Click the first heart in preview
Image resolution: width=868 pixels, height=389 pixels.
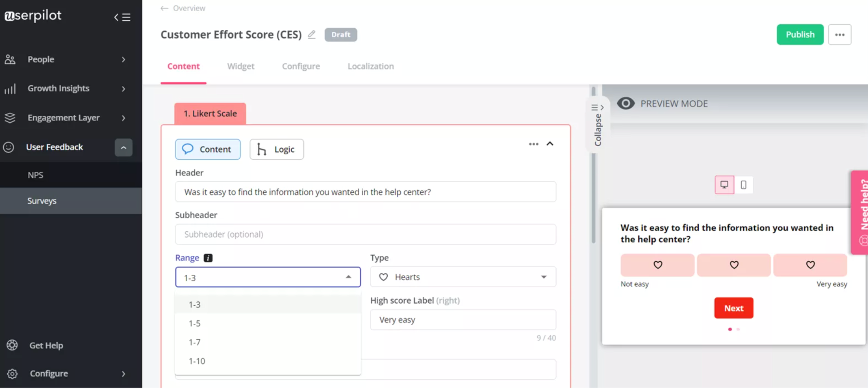pos(657,265)
